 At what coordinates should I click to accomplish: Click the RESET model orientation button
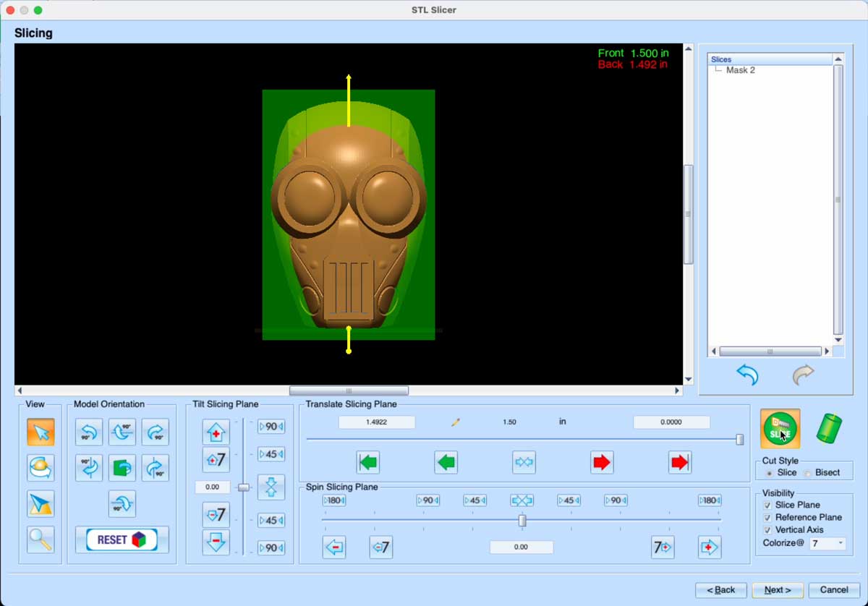point(122,538)
